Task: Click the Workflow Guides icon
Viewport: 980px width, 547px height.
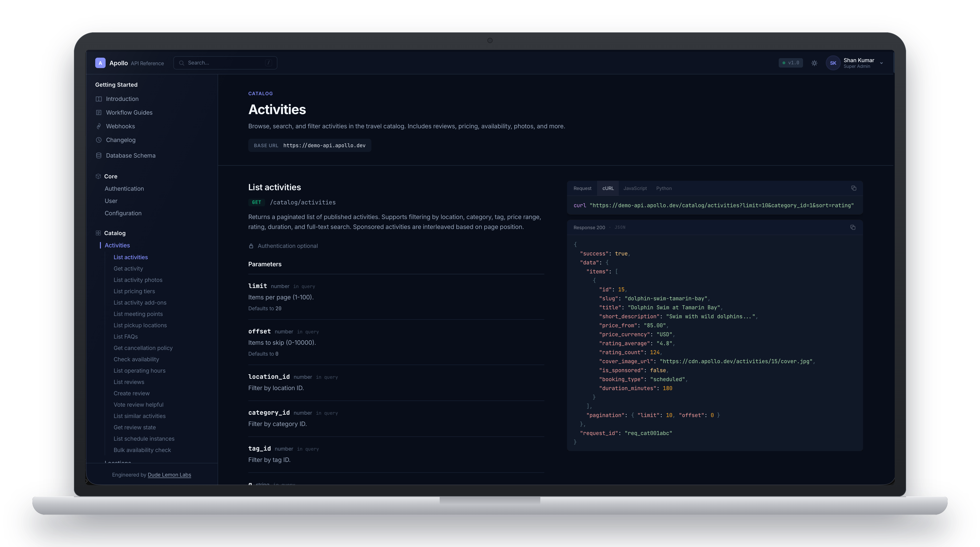Action: [x=99, y=113]
